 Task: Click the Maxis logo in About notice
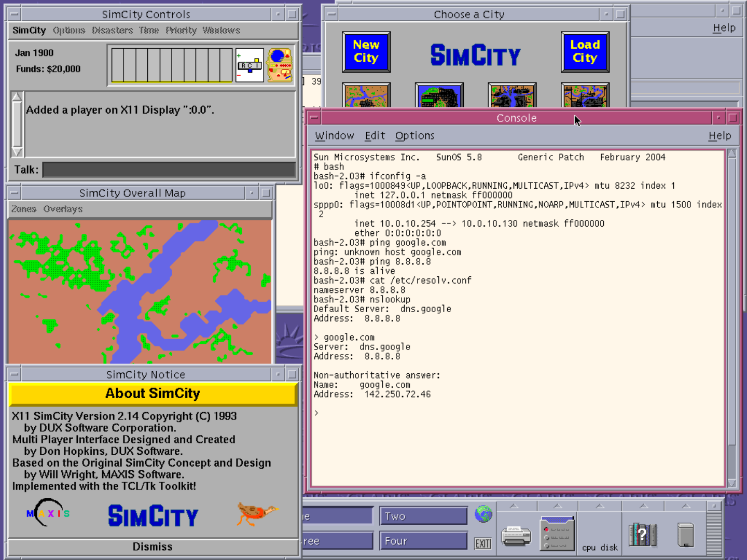48,513
